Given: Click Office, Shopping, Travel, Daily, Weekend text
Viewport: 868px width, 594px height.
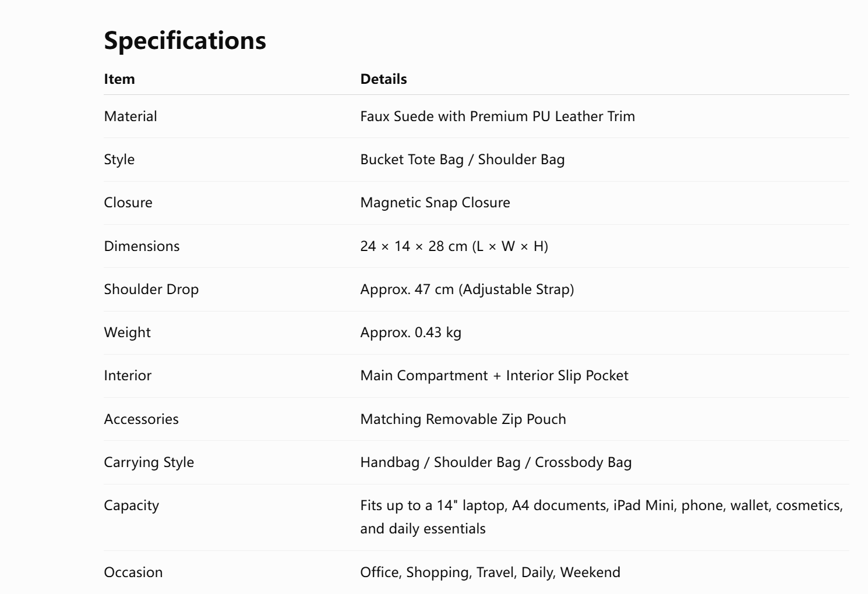Looking at the screenshot, I should (x=490, y=572).
